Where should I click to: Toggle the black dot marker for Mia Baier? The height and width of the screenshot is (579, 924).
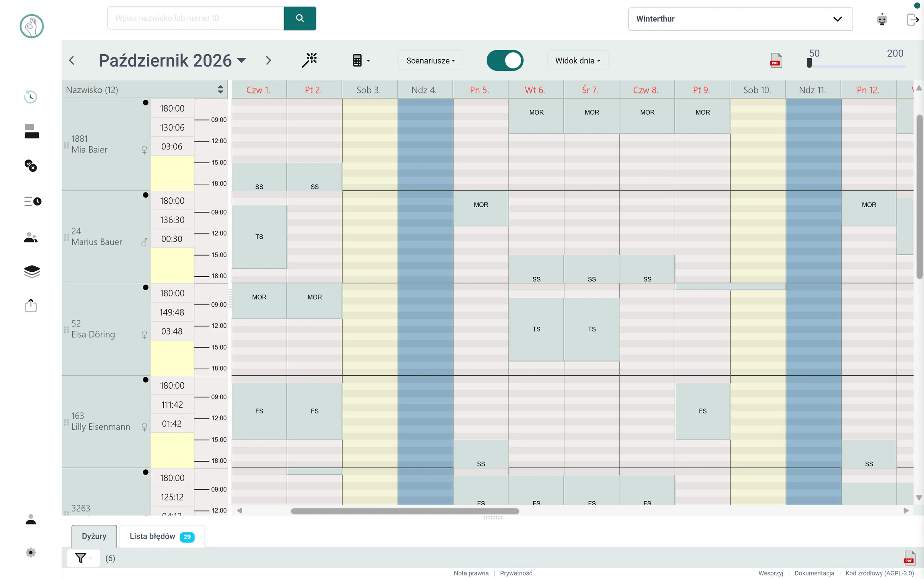[x=146, y=102]
